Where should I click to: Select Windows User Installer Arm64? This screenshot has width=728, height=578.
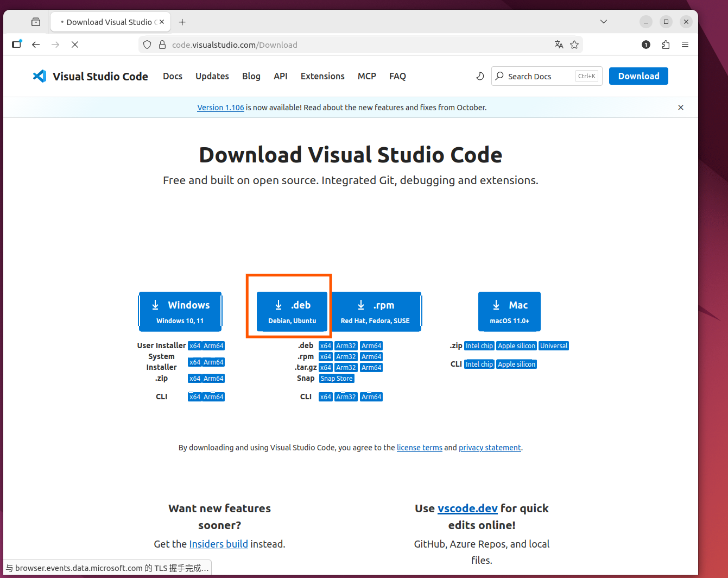click(213, 346)
